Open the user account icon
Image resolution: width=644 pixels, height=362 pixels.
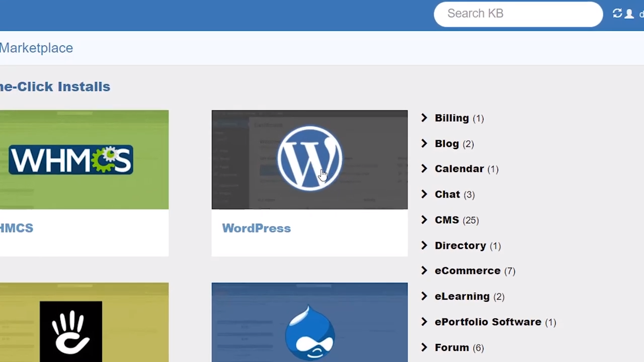(629, 14)
